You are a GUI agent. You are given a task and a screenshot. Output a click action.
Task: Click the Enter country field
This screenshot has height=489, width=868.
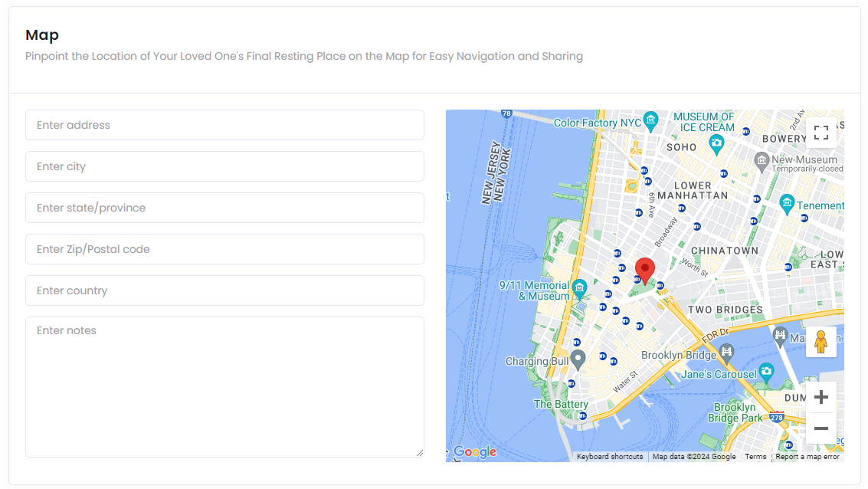[224, 290]
